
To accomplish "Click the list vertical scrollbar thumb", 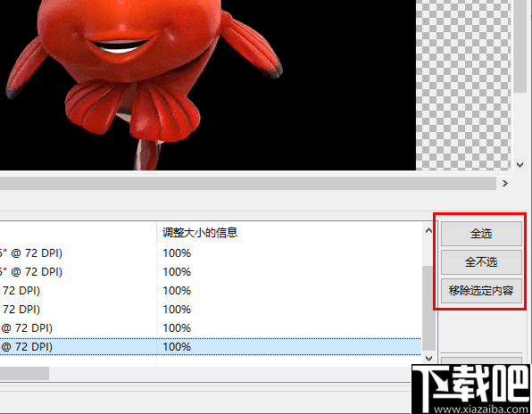I will point(428,308).
